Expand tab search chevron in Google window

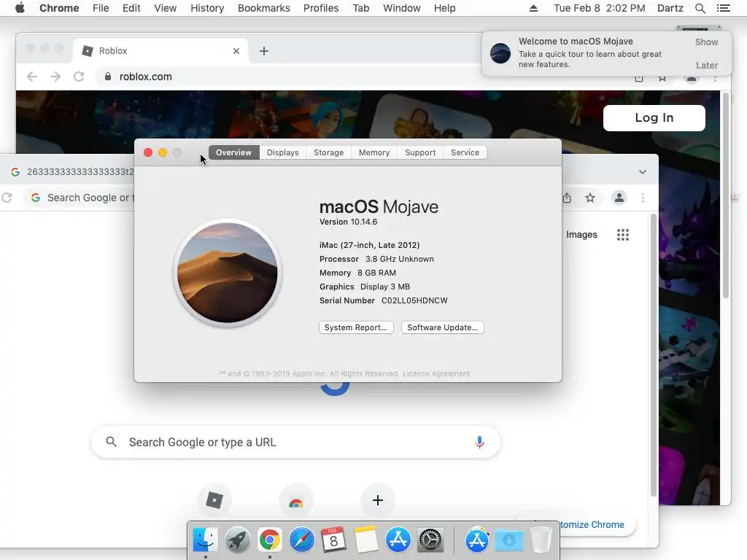[642, 172]
